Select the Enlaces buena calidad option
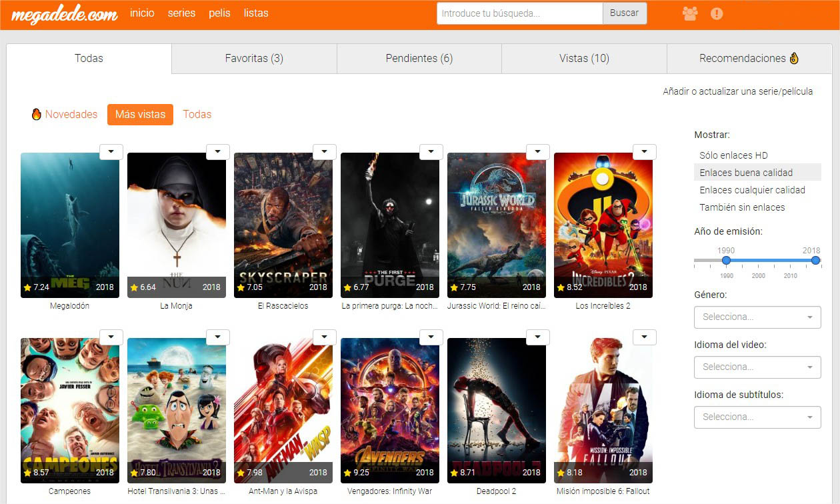The width and height of the screenshot is (840, 504). tap(757, 173)
